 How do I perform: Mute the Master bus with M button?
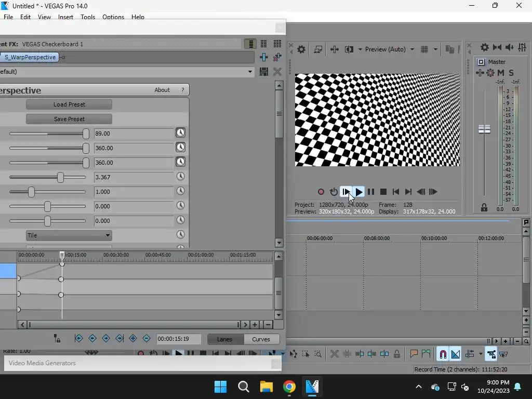pos(501,73)
